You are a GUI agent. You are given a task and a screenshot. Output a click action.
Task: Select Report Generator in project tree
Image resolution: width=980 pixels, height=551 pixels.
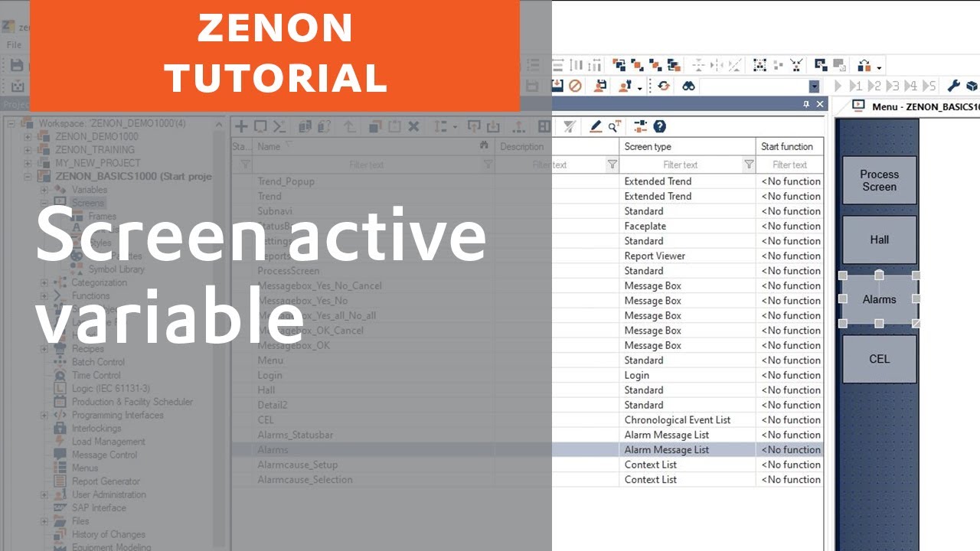click(x=106, y=481)
